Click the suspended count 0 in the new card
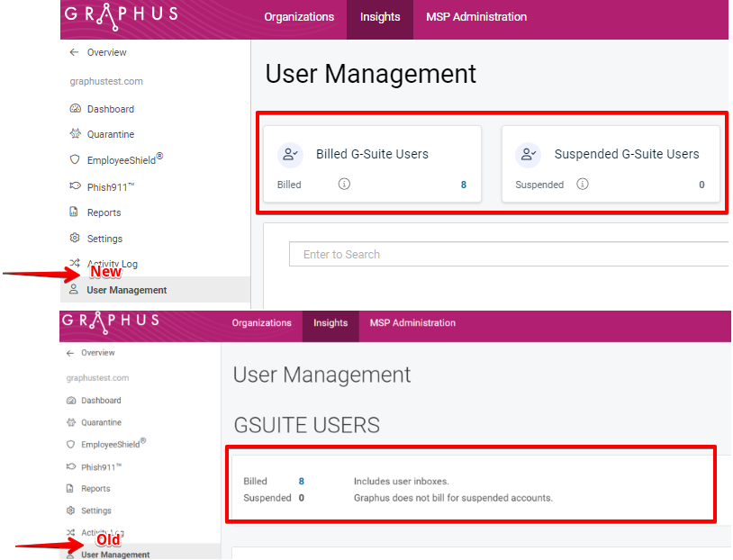 point(701,185)
